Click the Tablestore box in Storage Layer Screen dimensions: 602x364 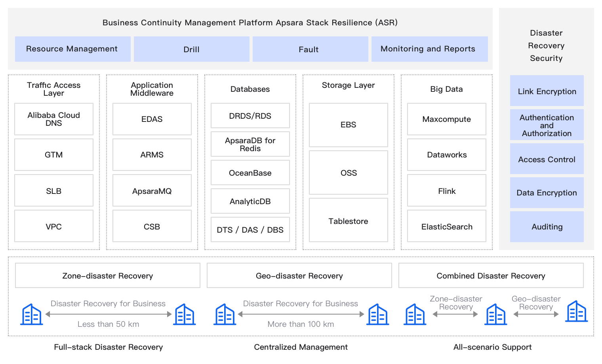pos(348,221)
